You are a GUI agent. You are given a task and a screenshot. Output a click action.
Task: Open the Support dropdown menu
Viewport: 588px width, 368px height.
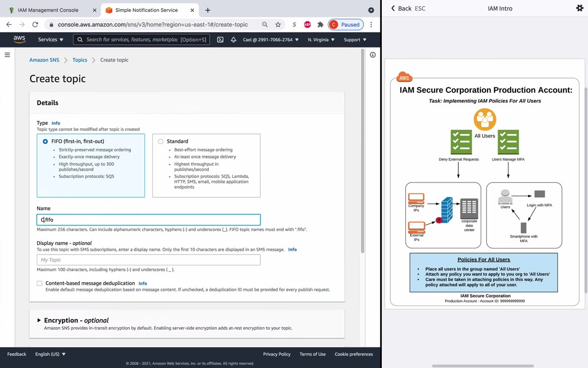355,39
